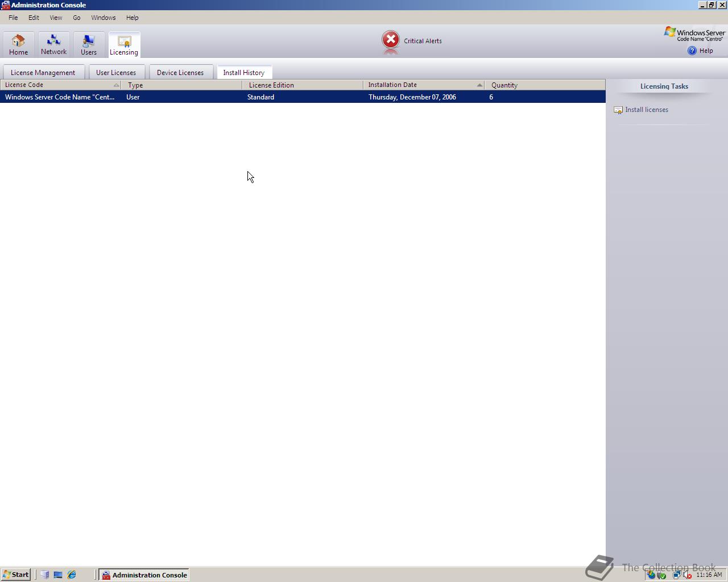Click the Help link text

(x=706, y=51)
